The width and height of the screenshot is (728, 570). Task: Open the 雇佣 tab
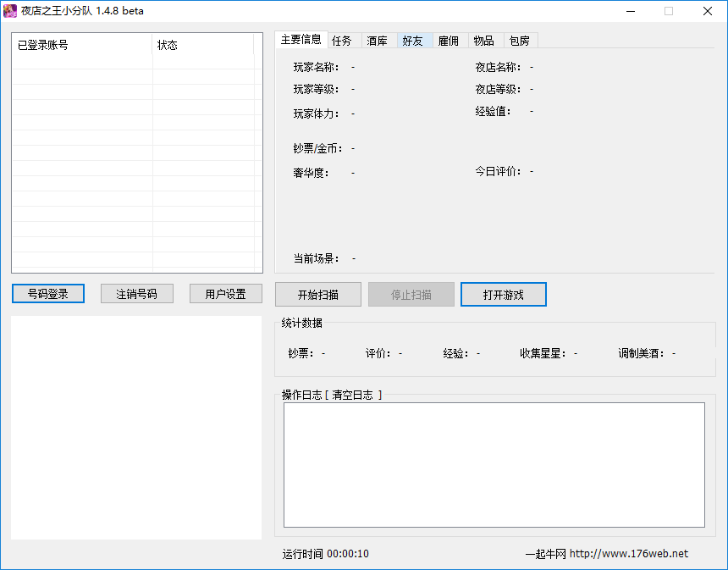point(449,41)
